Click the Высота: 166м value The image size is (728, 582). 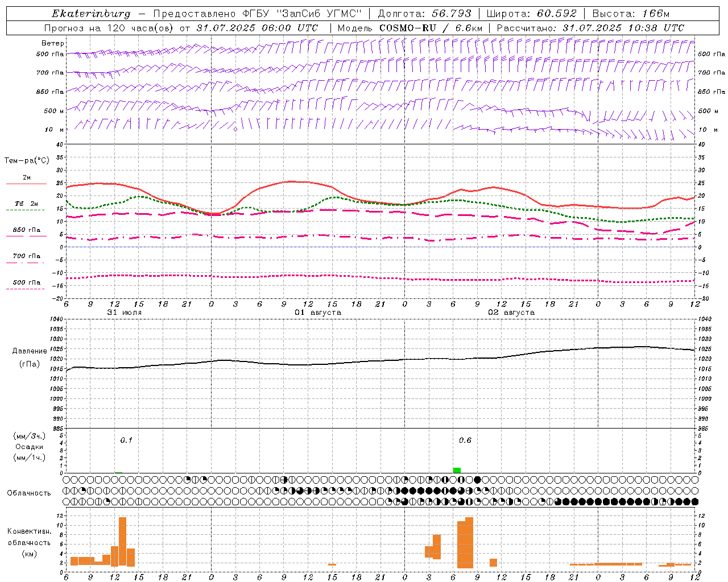tap(631, 14)
